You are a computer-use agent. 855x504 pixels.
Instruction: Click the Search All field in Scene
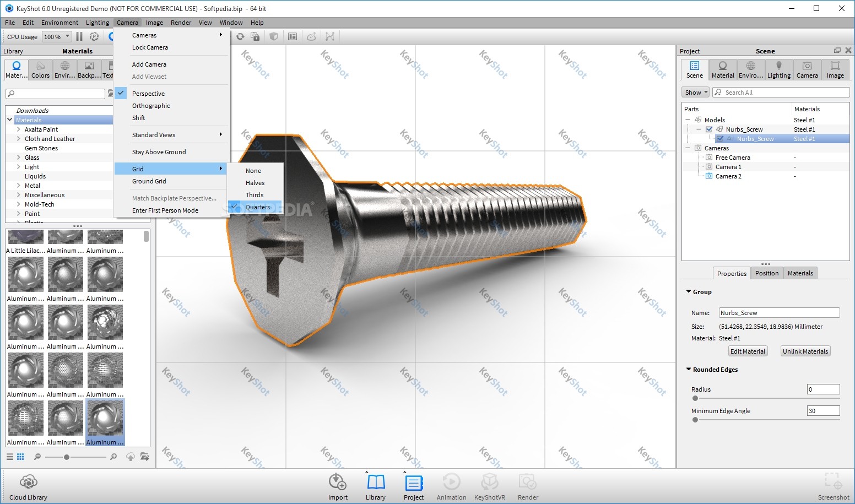coord(781,93)
